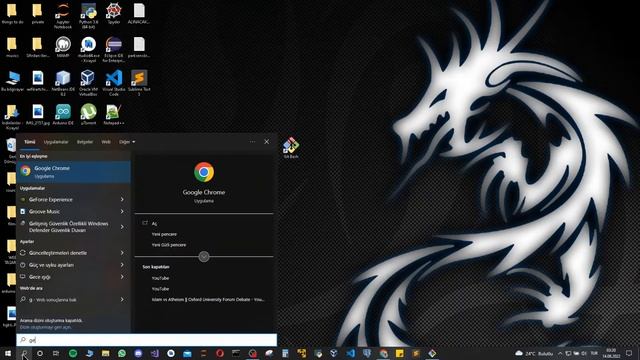640x360 pixels.
Task: Open Spotify from the taskbar
Action: pos(73,353)
